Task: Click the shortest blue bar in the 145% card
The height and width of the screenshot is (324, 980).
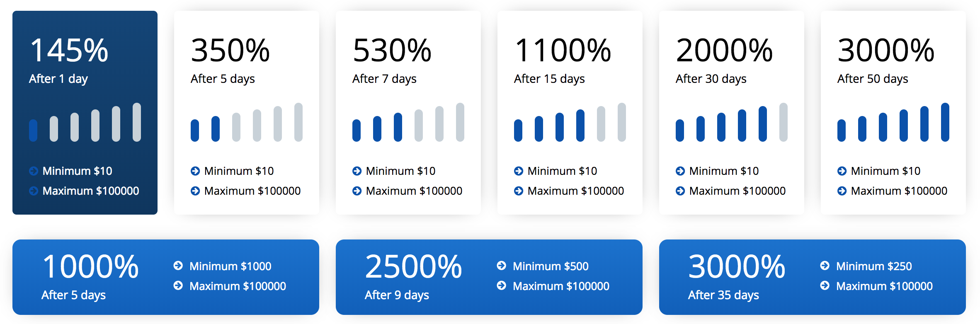Action: pos(33,131)
